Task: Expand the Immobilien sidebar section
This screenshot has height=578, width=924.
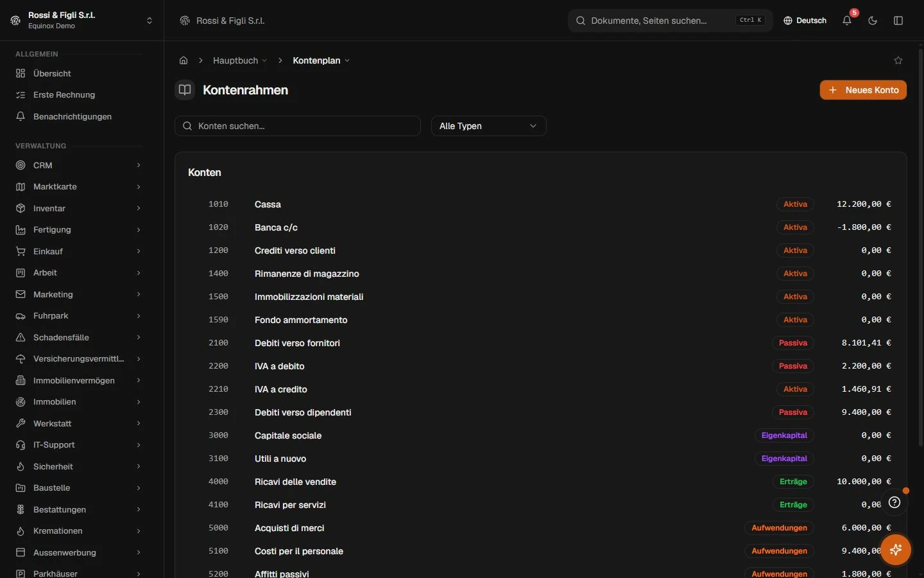Action: point(78,402)
